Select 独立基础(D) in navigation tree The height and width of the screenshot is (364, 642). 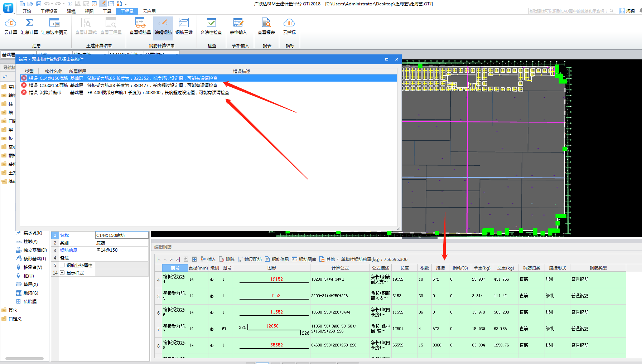click(32, 250)
